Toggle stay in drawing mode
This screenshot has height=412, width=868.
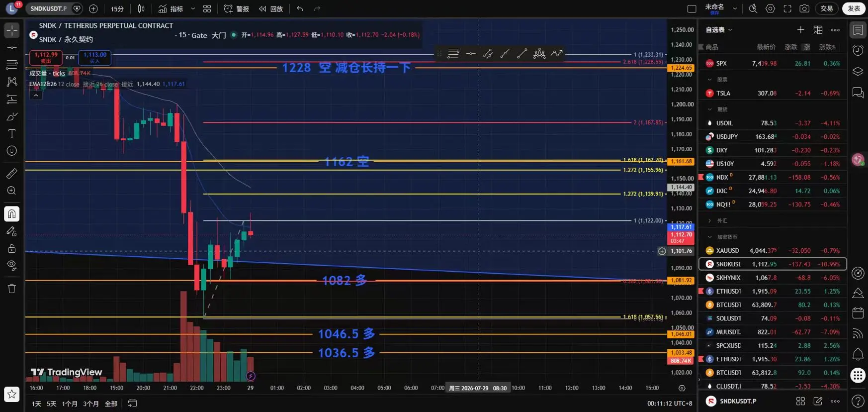12,231
